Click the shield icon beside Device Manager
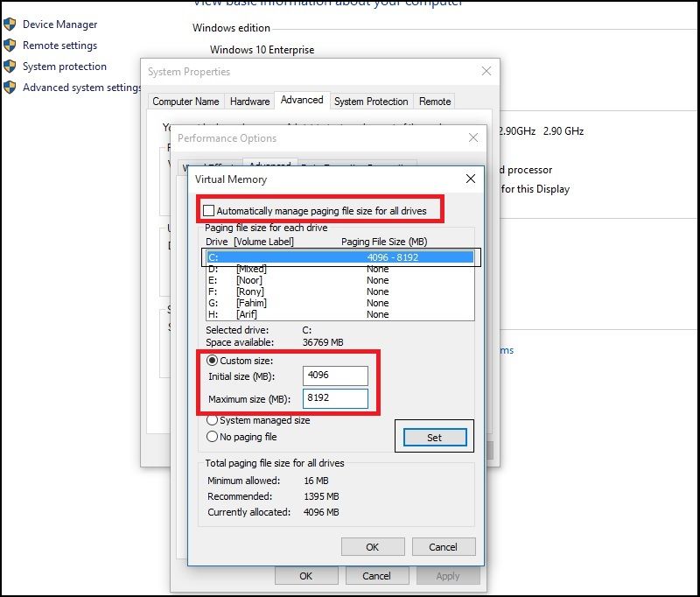700x597 pixels. pyautogui.click(x=10, y=25)
